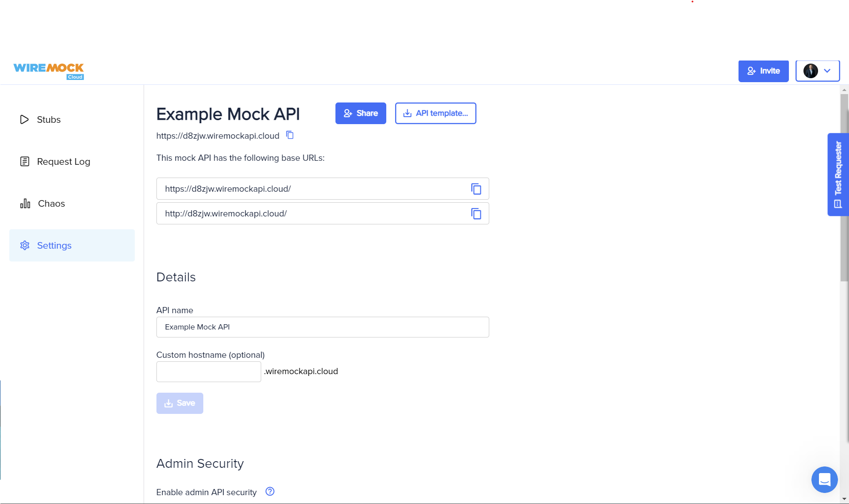Go to the Chaos page
Image resolution: width=849 pixels, height=504 pixels.
click(x=72, y=203)
